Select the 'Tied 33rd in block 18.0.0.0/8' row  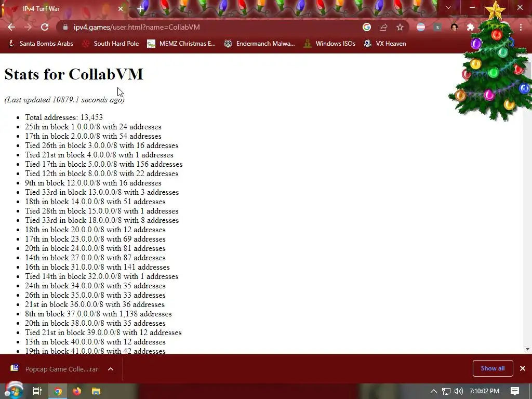tap(102, 220)
